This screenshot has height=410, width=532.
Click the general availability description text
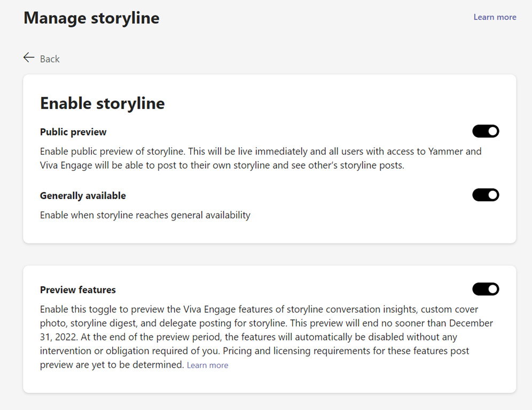[x=145, y=215]
